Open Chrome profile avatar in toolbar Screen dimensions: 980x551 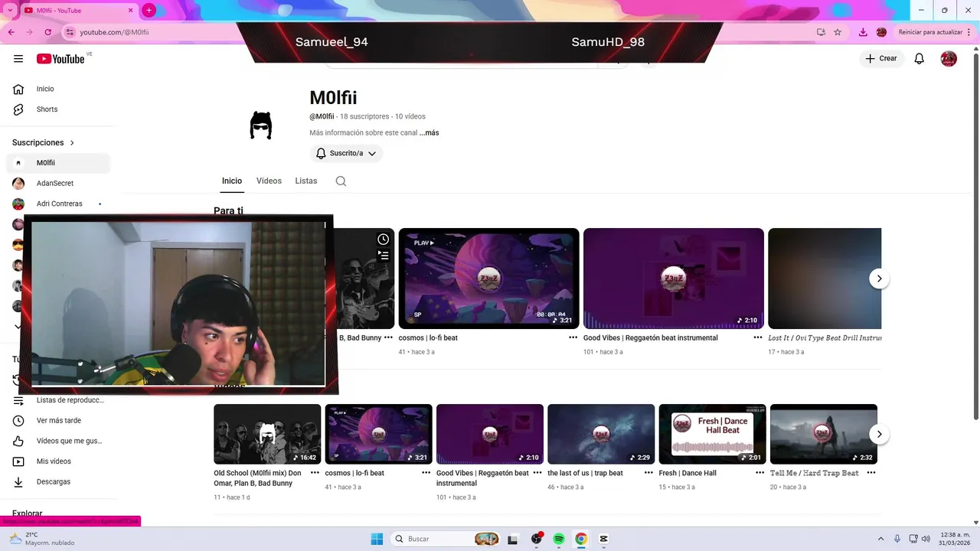click(x=881, y=32)
